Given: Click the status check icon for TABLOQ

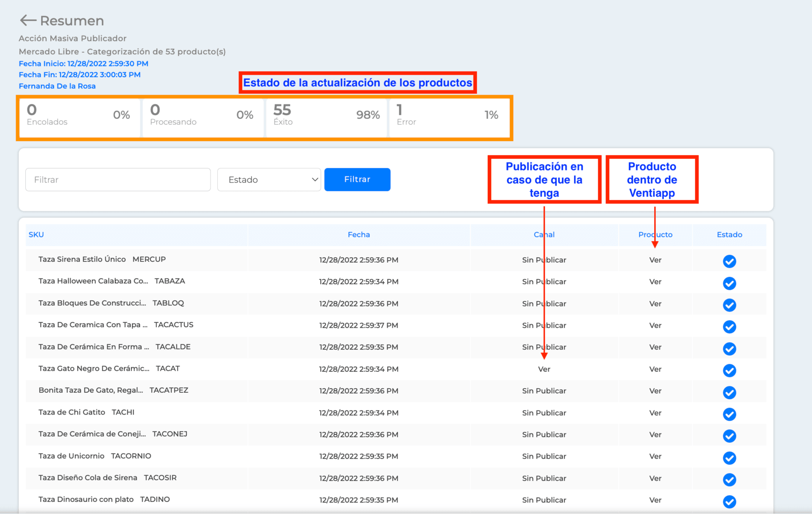Looking at the screenshot, I should click(x=729, y=304).
